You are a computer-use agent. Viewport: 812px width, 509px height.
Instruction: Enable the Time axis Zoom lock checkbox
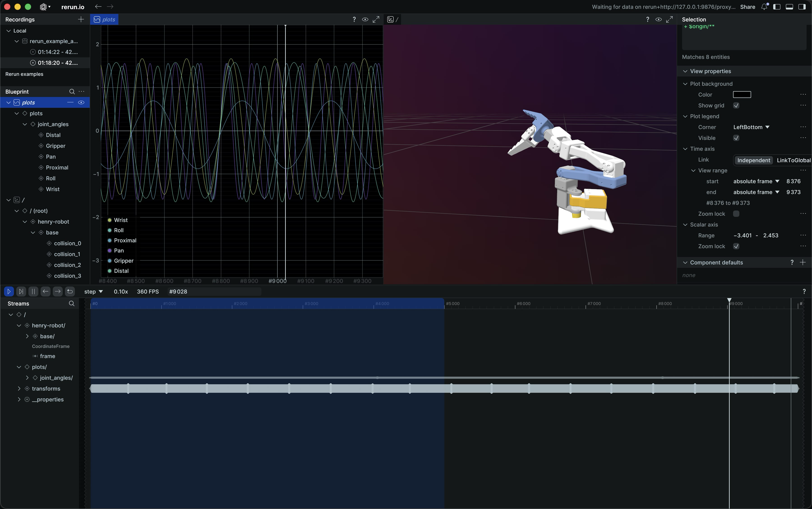736,214
